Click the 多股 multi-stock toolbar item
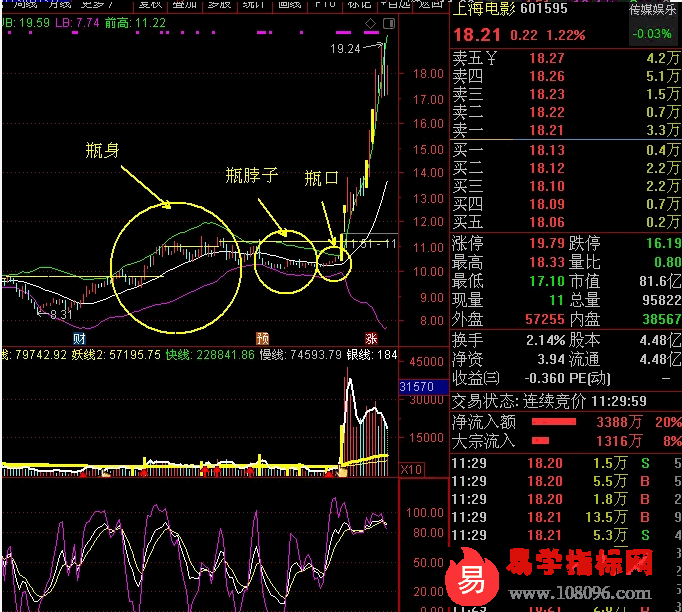Image resolution: width=682 pixels, height=612 pixels. click(x=219, y=4)
